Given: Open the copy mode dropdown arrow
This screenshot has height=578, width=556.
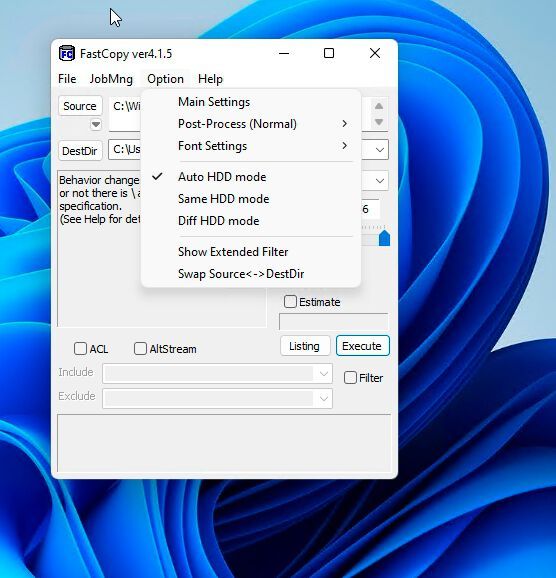Looking at the screenshot, I should tap(380, 181).
